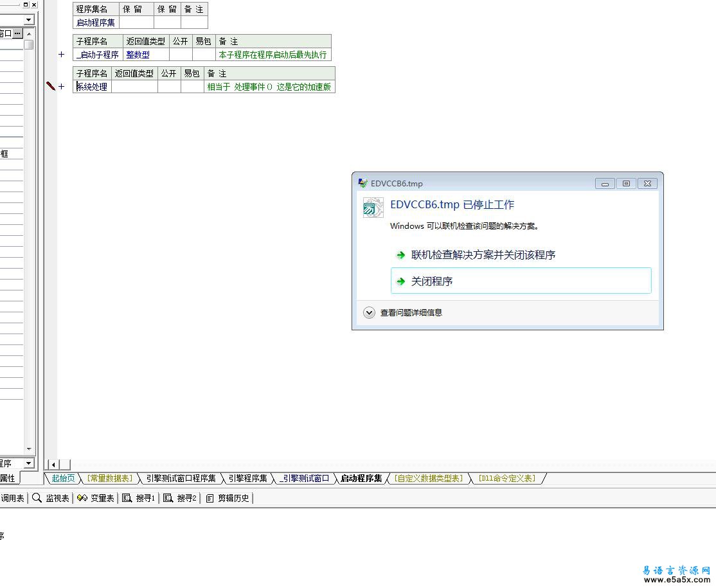Open the 变量表 bottom tab
Viewport: 716px width, 588px height.
click(95, 498)
